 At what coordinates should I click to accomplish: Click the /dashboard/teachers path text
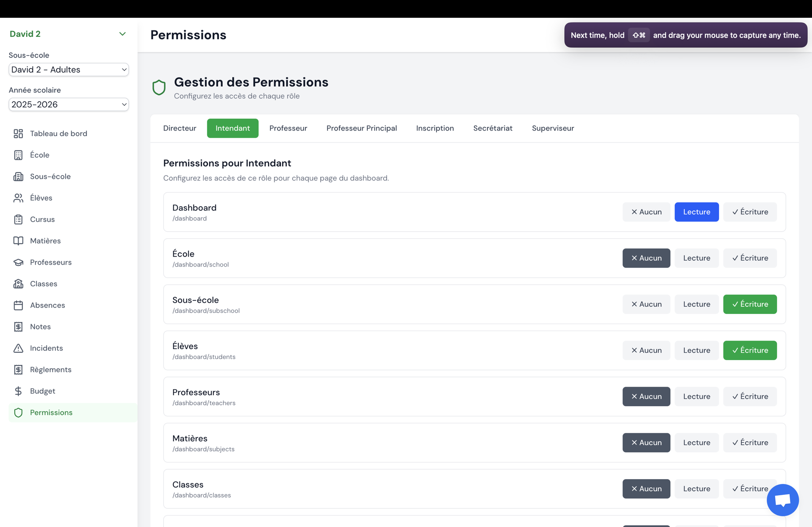204,403
